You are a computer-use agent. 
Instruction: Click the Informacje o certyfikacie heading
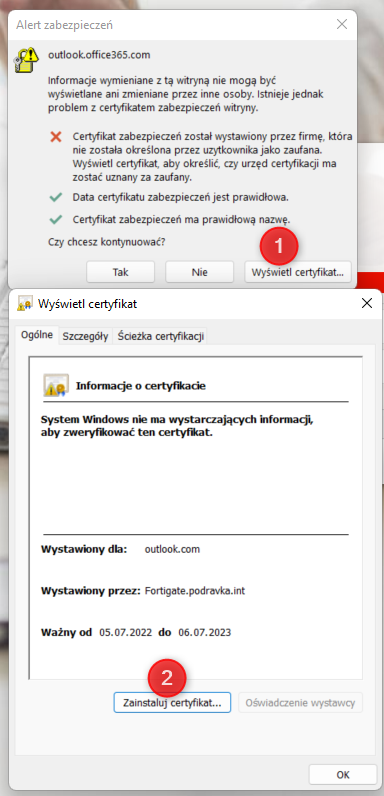[x=141, y=386]
